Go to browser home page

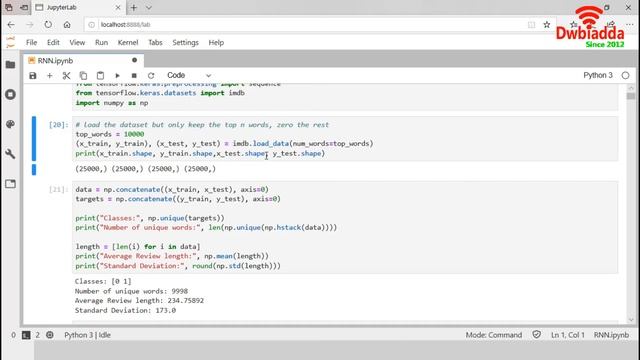pyautogui.click(x=67, y=24)
